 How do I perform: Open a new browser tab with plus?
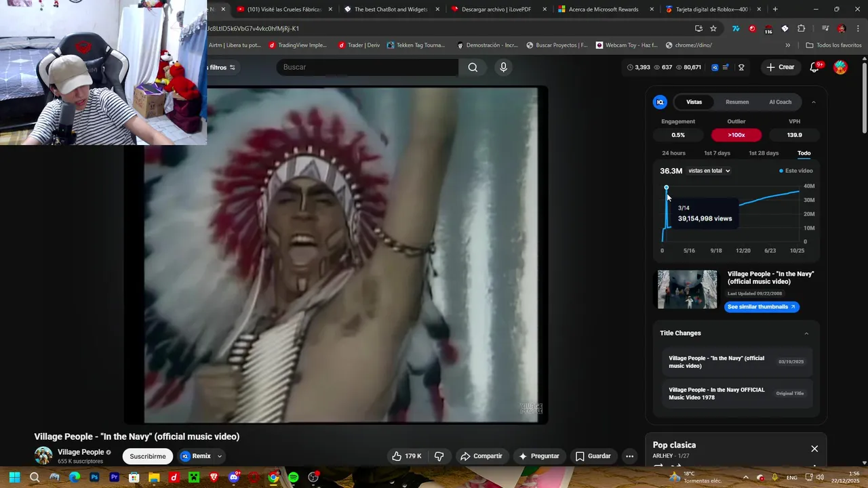[x=775, y=9]
